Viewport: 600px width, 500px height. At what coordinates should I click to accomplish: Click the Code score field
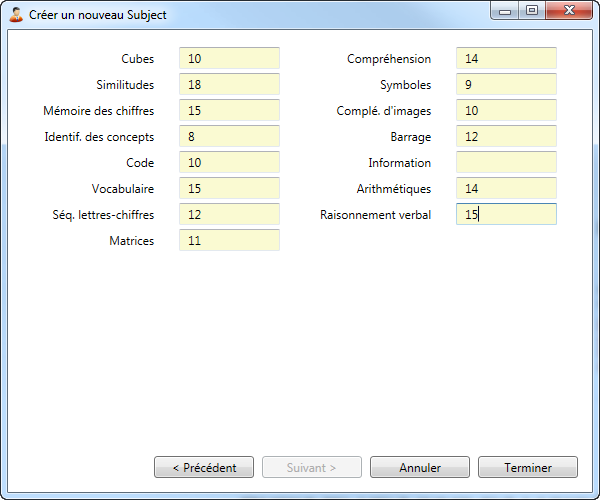point(229,163)
